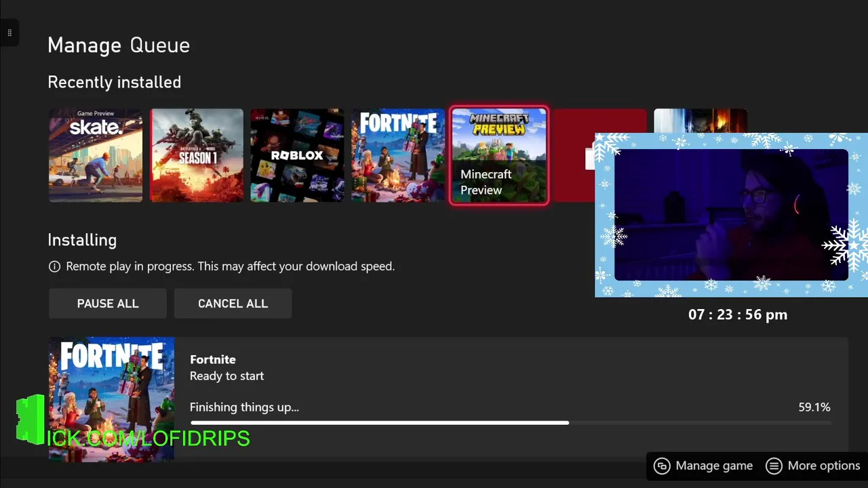
Task: Open the Minecraft Preview tile
Action: (x=499, y=155)
